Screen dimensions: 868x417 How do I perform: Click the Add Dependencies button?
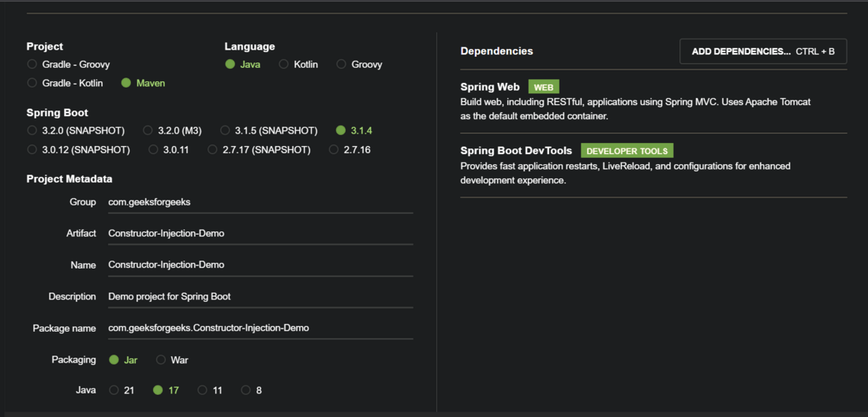point(763,51)
